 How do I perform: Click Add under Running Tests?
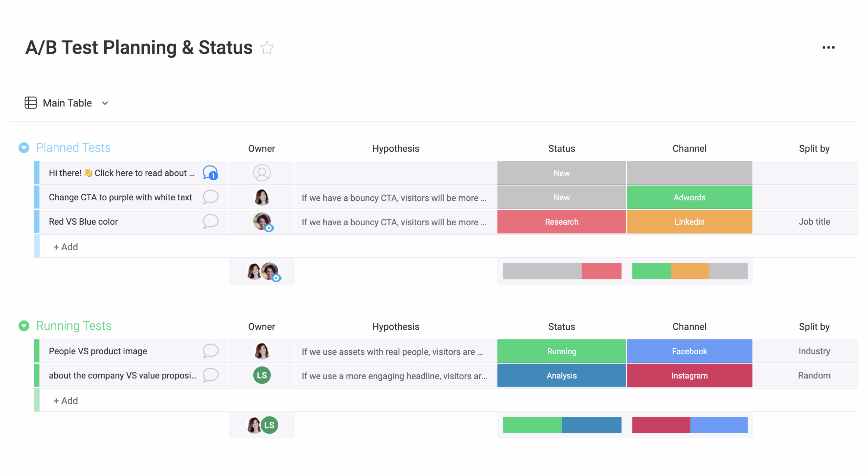click(65, 401)
